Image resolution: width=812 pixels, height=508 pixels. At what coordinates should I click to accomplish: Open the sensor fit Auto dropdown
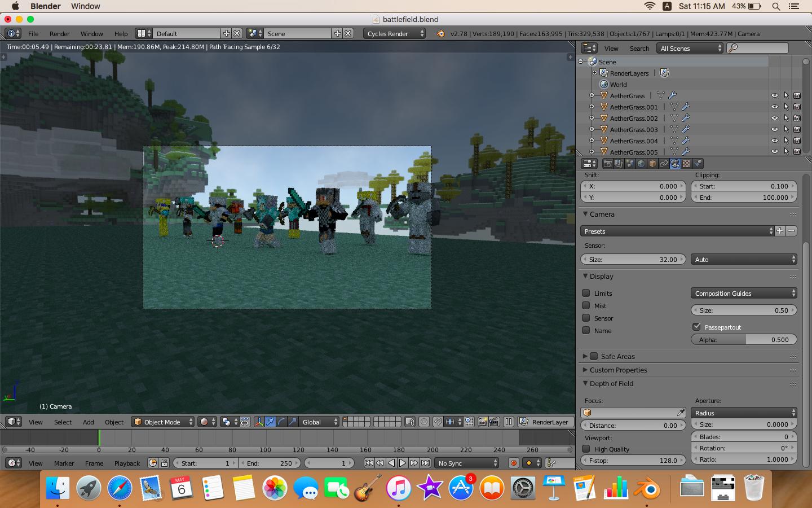click(744, 259)
